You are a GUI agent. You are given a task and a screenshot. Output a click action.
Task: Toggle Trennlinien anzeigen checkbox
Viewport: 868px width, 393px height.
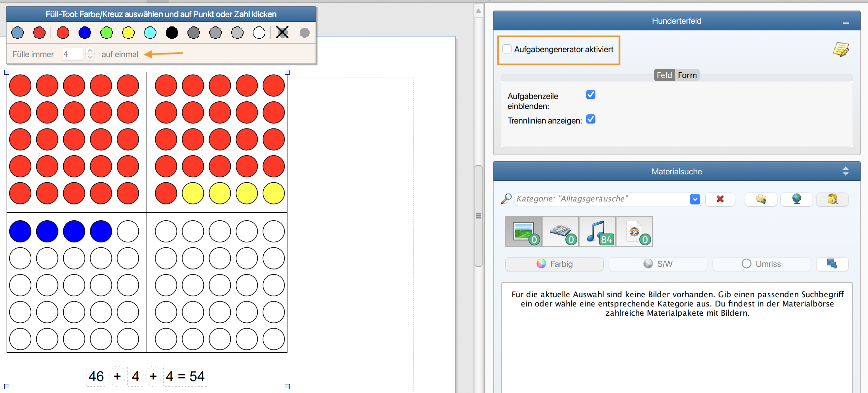pyautogui.click(x=590, y=119)
